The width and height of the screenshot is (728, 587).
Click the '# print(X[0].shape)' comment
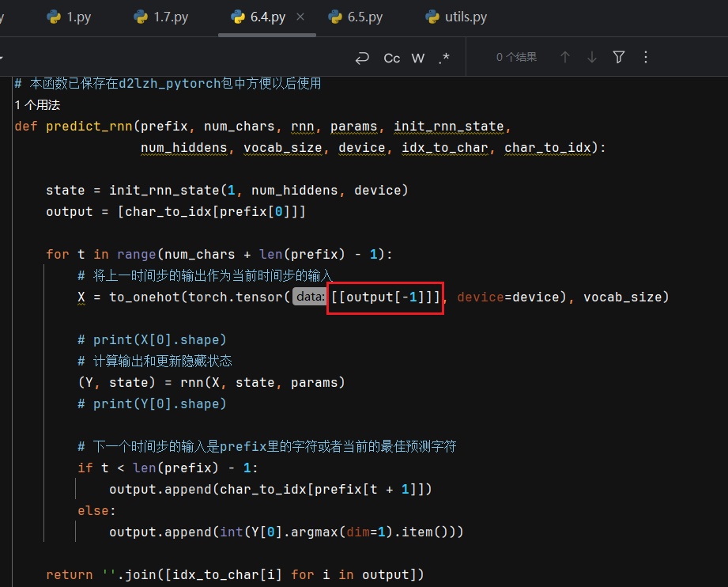point(152,339)
